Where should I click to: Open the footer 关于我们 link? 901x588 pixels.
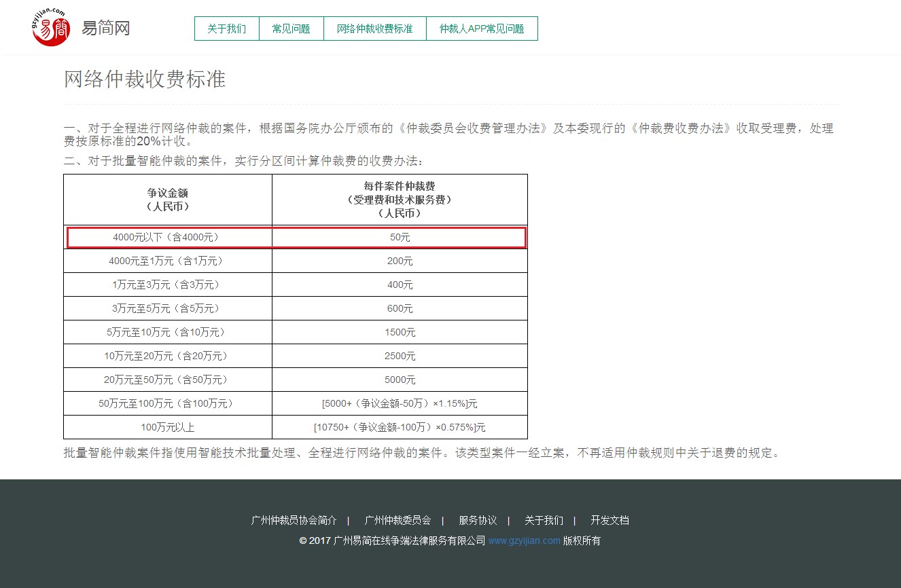point(544,521)
